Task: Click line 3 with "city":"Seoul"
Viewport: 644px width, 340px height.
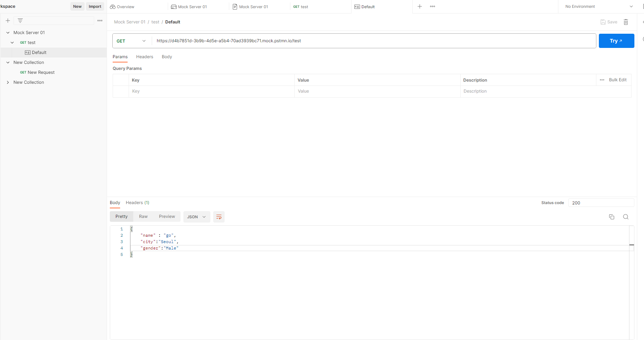Action: [x=160, y=242]
